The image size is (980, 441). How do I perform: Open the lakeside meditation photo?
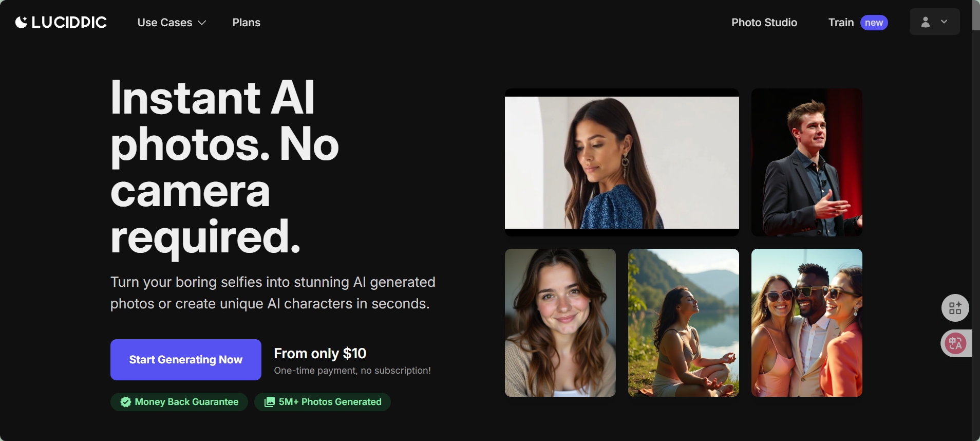click(684, 323)
